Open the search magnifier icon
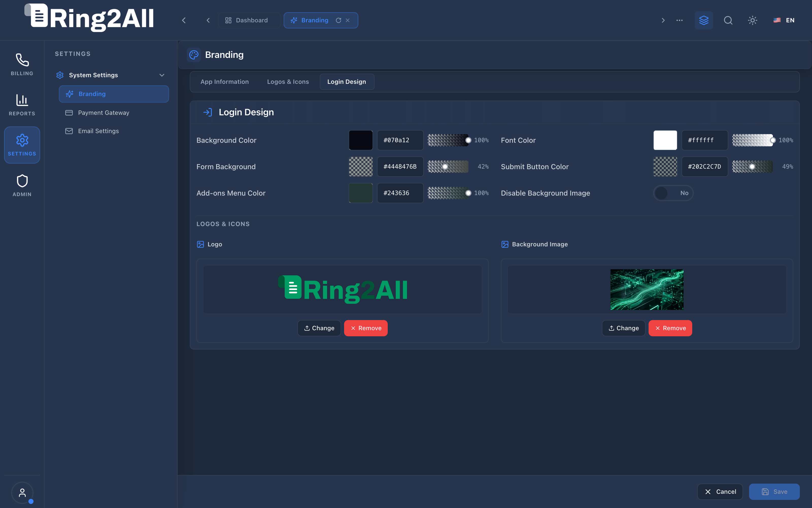812x508 pixels. (x=728, y=20)
